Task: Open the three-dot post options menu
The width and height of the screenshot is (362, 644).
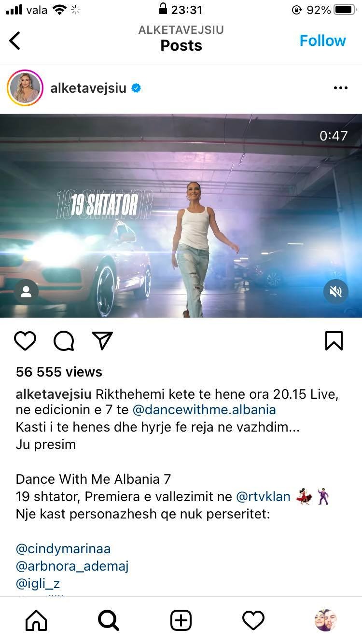Action: click(341, 88)
